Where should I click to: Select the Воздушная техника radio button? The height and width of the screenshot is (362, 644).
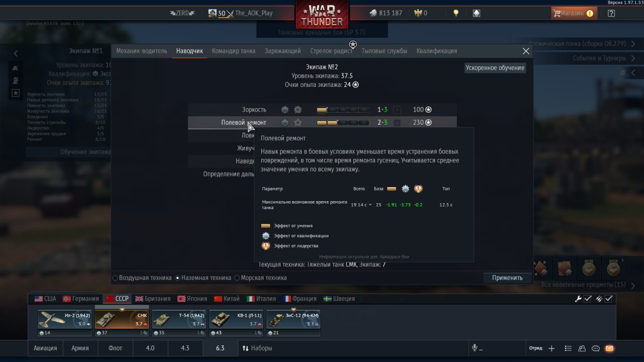click(x=115, y=278)
